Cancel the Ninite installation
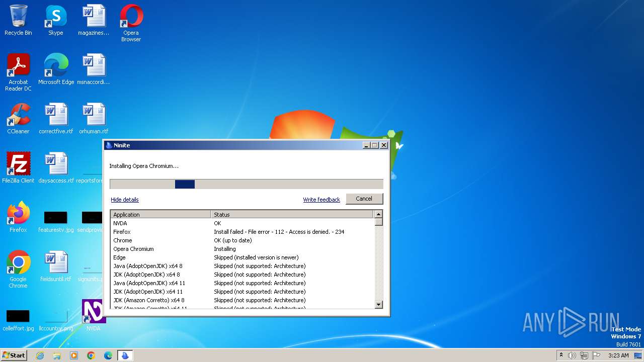Image resolution: width=644 pixels, height=362 pixels. [x=364, y=199]
